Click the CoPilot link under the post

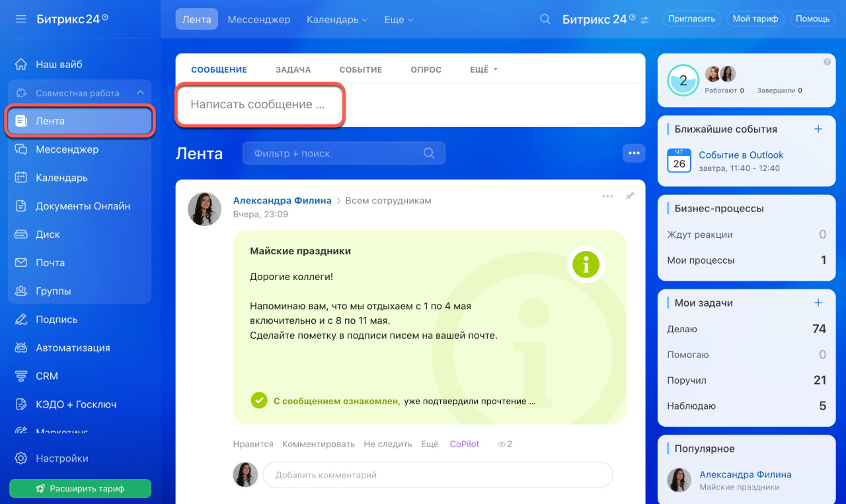pos(465,444)
